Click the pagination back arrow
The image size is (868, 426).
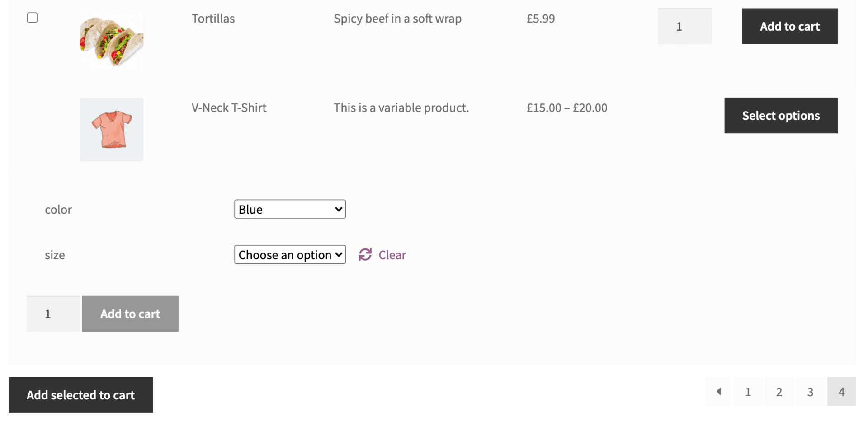click(718, 392)
